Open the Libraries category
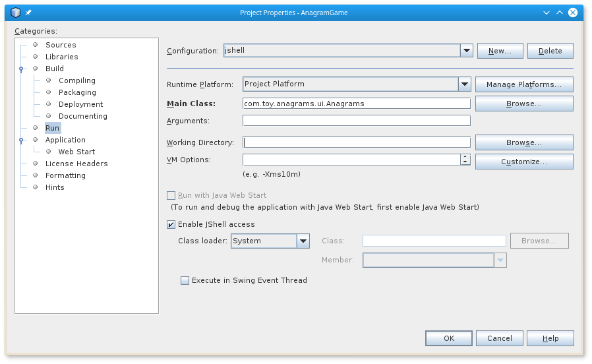This screenshot has height=364, width=592. click(x=61, y=57)
